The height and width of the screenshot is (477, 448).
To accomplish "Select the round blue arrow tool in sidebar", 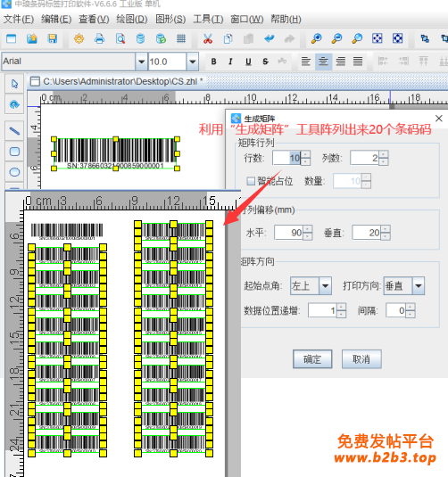I will tap(14, 104).
